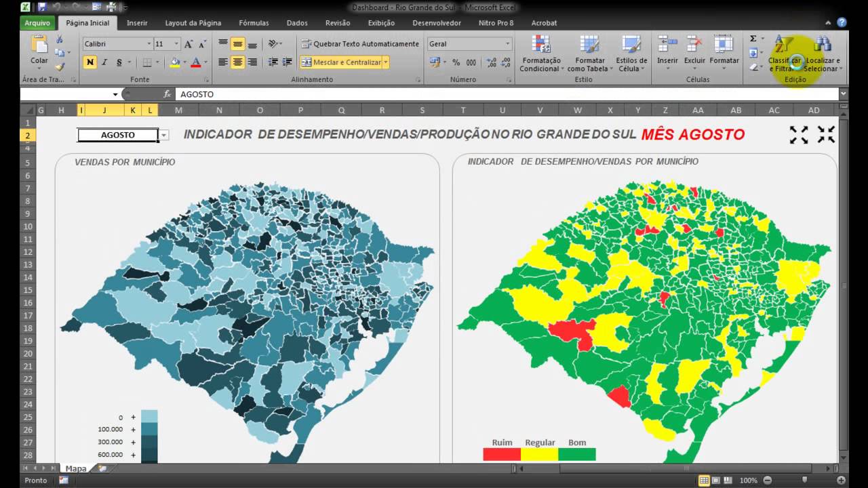868x488 pixels.
Task: Click the collapse arrows icon on dashboard
Action: (826, 134)
